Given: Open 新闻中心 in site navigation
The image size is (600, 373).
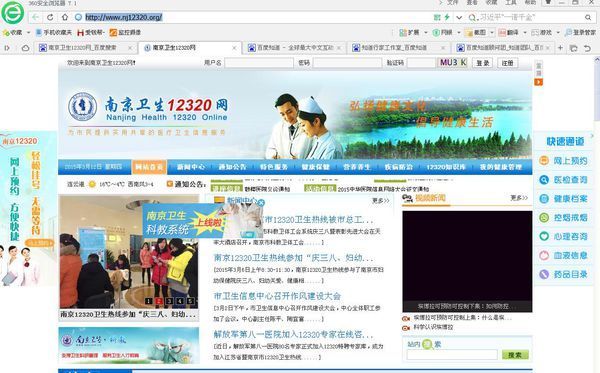Looking at the screenshot, I should pos(191,167).
